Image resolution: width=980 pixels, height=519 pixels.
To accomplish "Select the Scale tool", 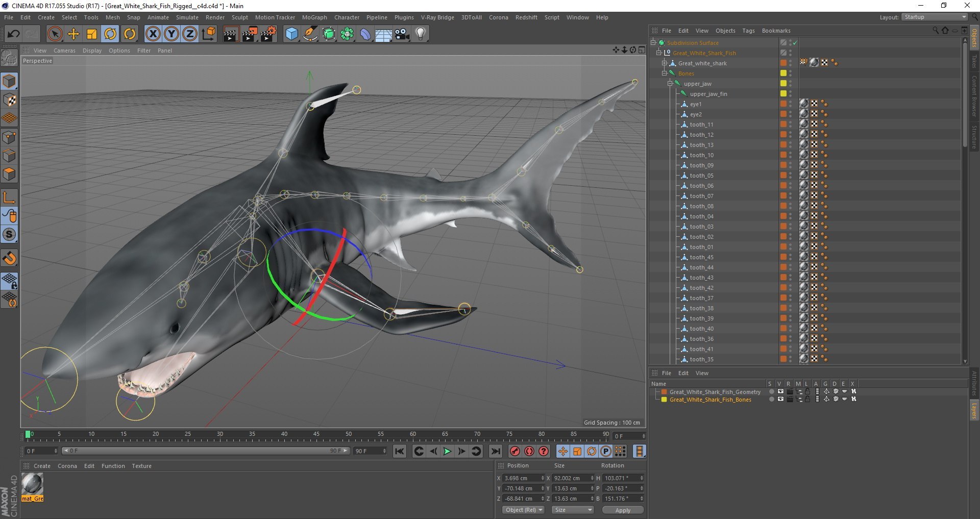I will tap(92, 34).
